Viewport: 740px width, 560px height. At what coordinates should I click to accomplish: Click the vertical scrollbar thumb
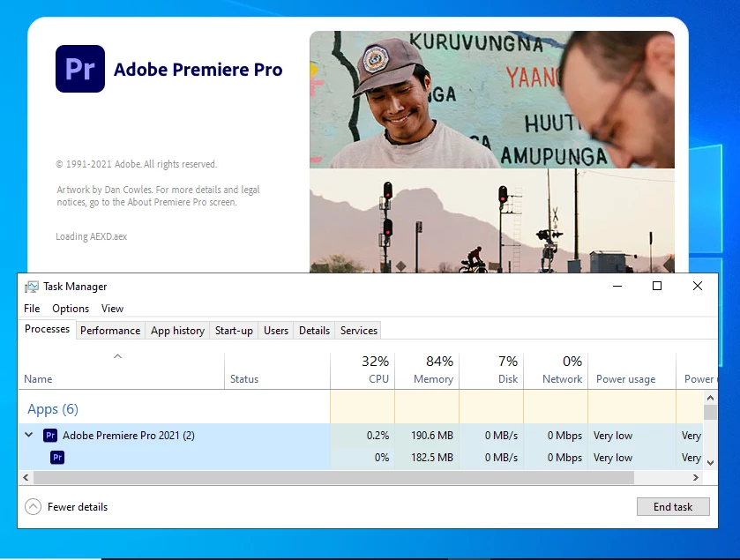pos(710,413)
